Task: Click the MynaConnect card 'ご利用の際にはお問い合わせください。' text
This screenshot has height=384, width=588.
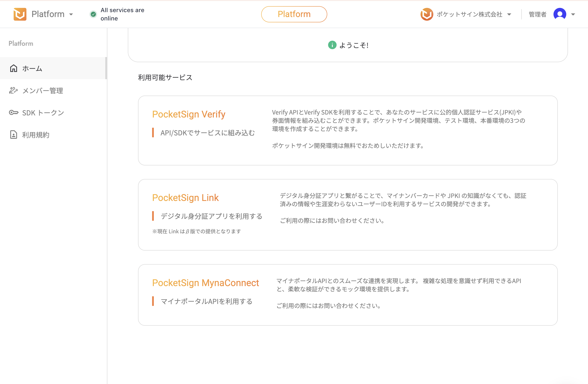Action: [329, 306]
